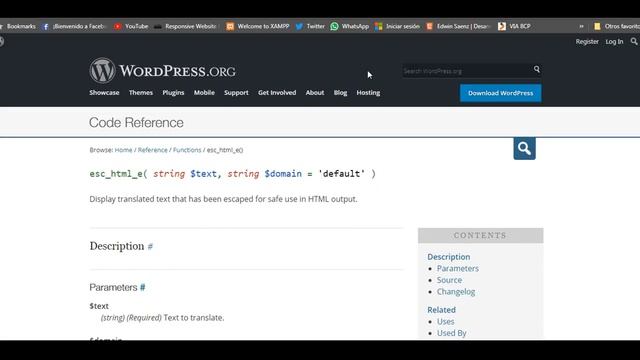Open the Log In link
Viewport: 640px width, 360px height.
click(x=614, y=42)
